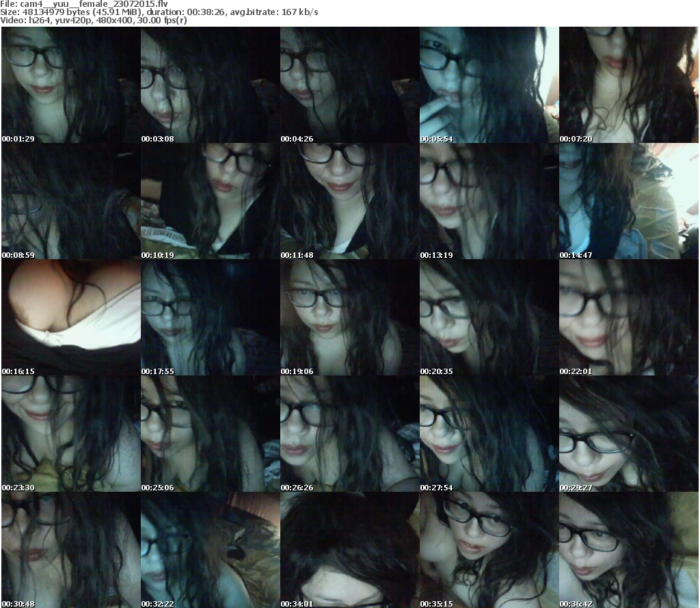Select the thumbnail at 00:22:01
This screenshot has height=608, width=700.
click(x=629, y=317)
